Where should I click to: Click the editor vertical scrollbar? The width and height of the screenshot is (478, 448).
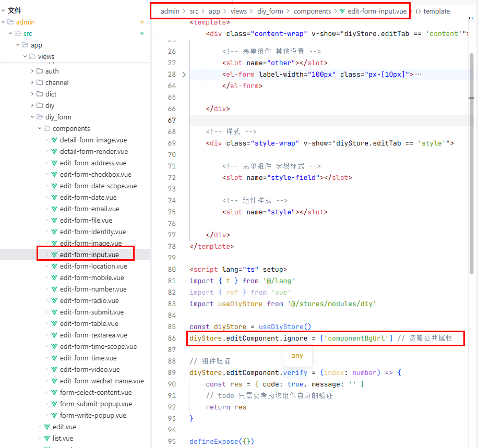coord(472,156)
